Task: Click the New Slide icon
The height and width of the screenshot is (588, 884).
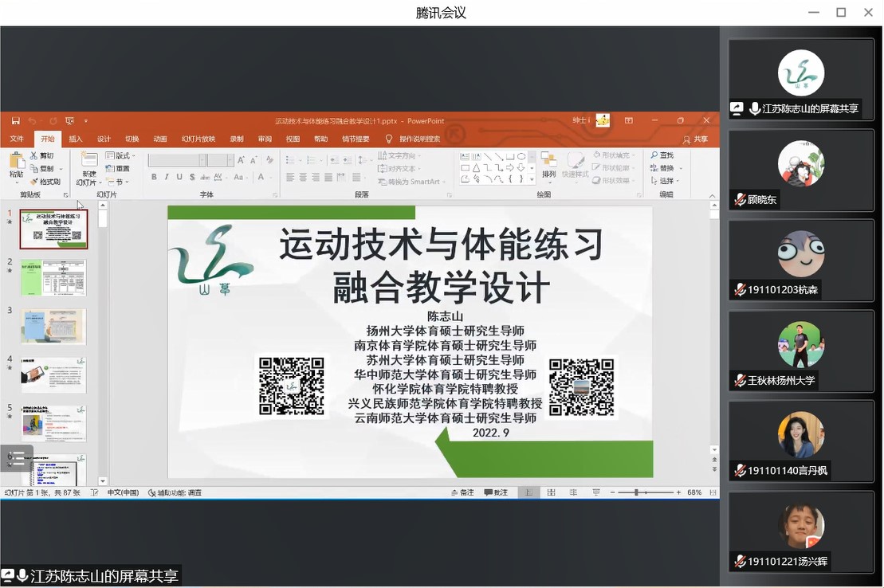Action: click(x=88, y=162)
